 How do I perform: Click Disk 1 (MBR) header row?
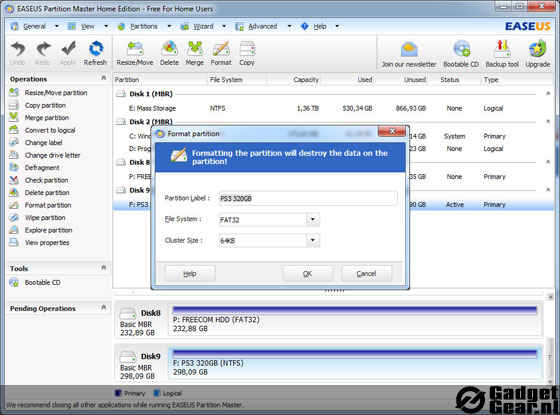(x=334, y=94)
